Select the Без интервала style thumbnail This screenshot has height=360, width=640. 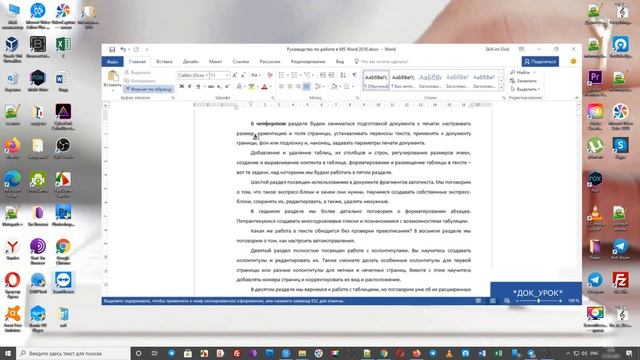tap(403, 81)
